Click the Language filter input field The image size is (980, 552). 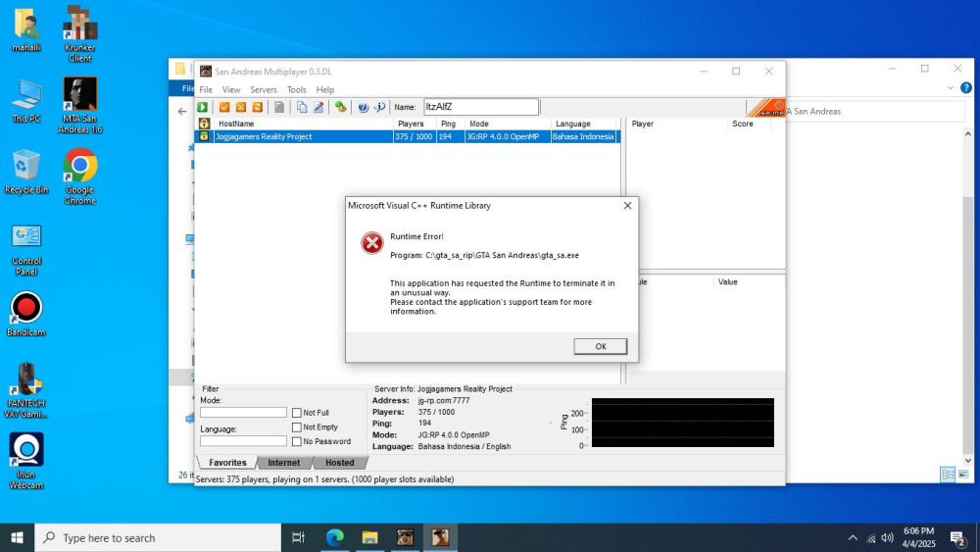click(x=243, y=441)
